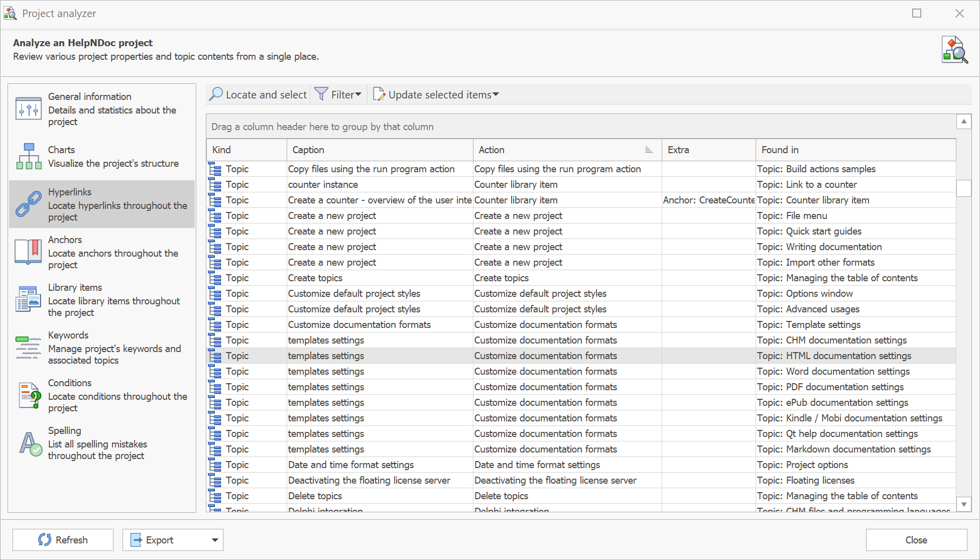Select the Hyperlinks chain icon
Screen dimensions: 980x560
(x=29, y=204)
